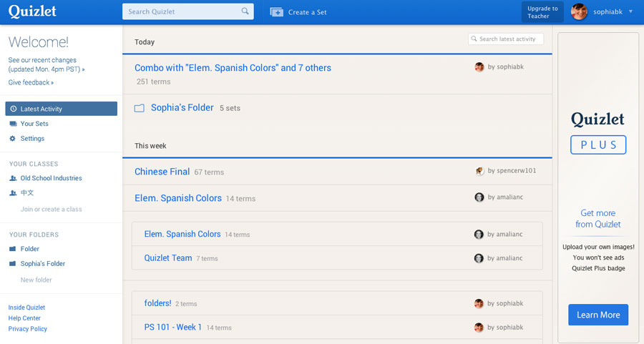Click spencerw101's avatar next to Chinese Final

coord(479,171)
